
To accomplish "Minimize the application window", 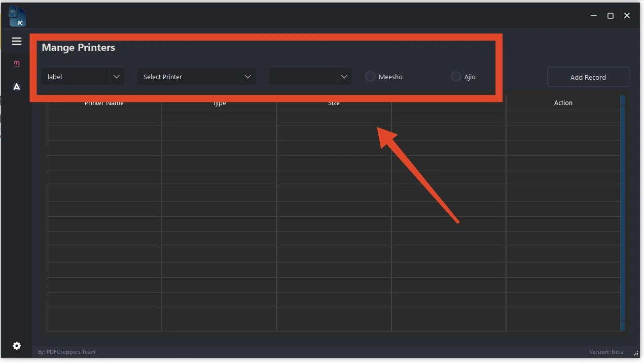I will 594,16.
